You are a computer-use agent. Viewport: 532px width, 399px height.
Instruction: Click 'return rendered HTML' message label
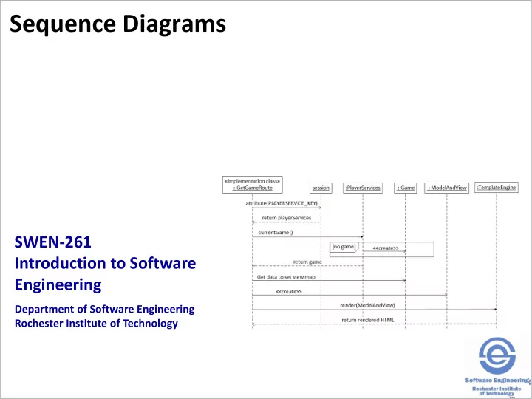[x=368, y=320]
